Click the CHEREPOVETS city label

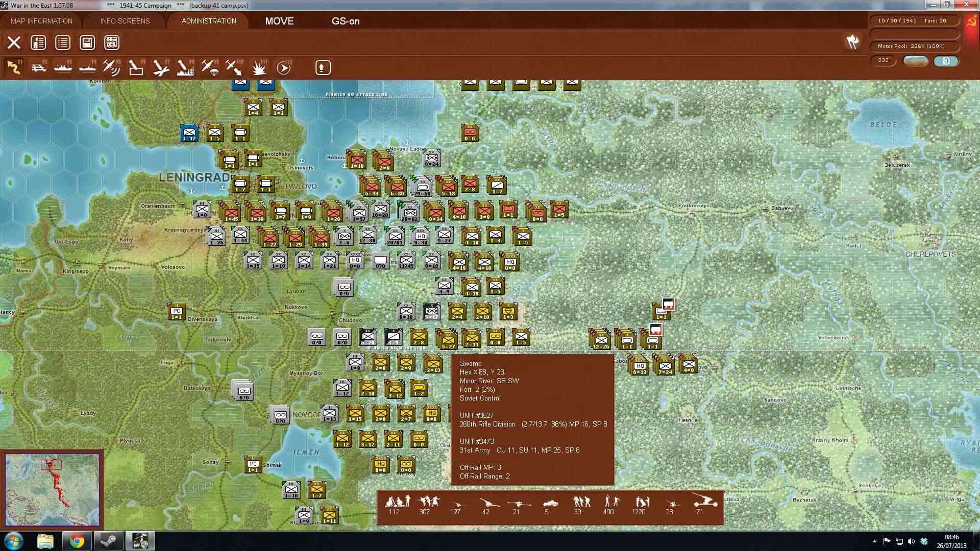point(930,254)
